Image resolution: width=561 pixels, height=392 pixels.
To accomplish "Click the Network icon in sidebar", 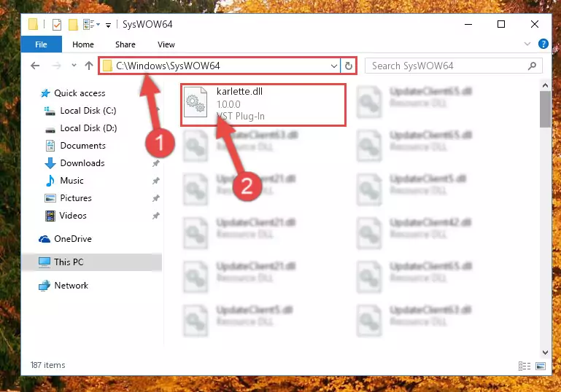I will 45,286.
